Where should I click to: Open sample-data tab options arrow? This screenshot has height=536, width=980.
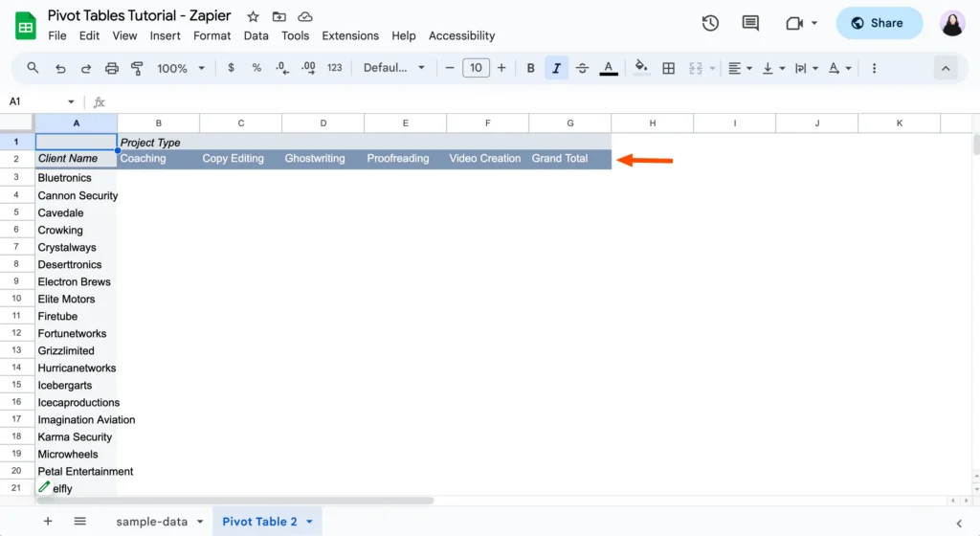point(200,521)
